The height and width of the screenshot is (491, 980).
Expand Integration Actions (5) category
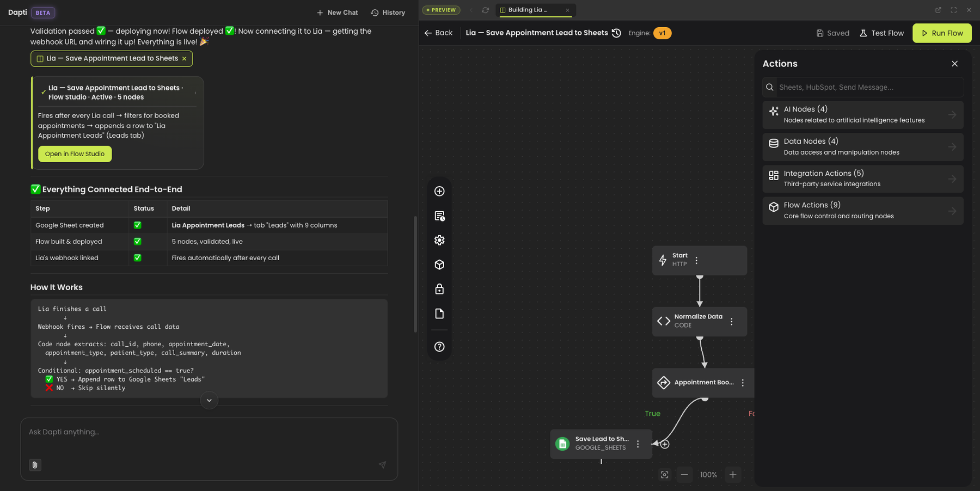[863, 179]
